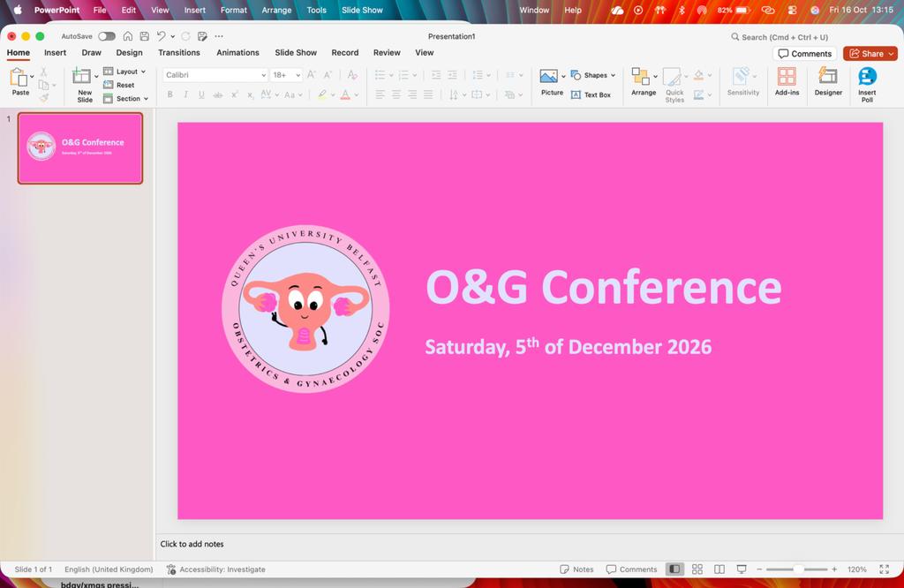Click the Comments button near Share
Screen dimensions: 904x588
[x=805, y=54]
